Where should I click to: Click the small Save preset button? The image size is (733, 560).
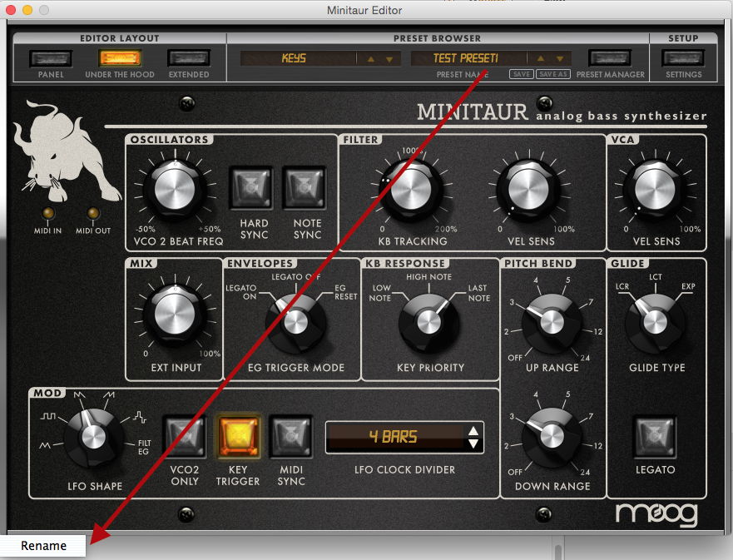522,74
